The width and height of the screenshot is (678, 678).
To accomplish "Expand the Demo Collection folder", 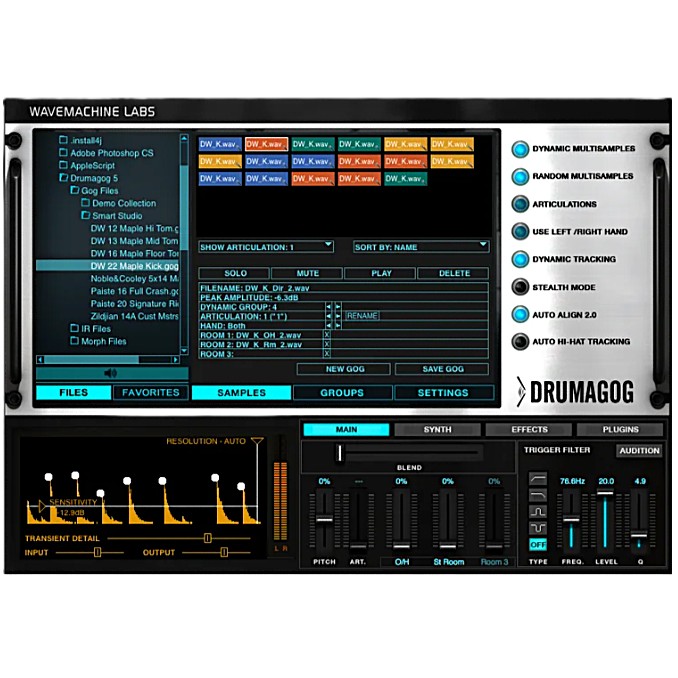I will (x=86, y=202).
